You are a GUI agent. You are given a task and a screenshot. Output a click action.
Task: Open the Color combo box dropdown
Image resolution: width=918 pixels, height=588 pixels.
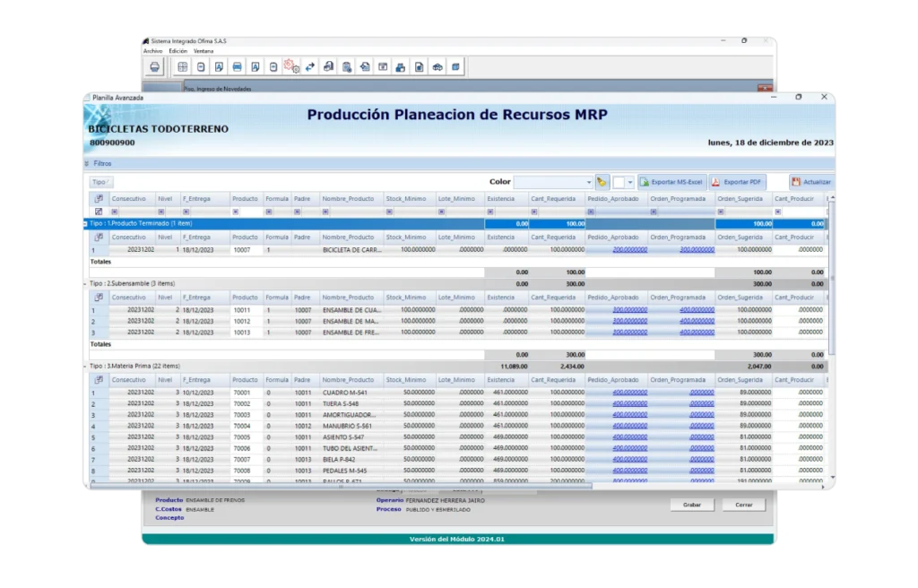(x=588, y=183)
